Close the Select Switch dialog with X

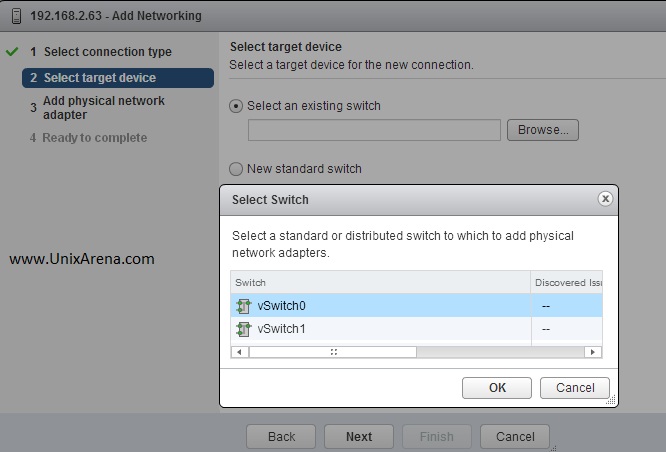tap(605, 198)
